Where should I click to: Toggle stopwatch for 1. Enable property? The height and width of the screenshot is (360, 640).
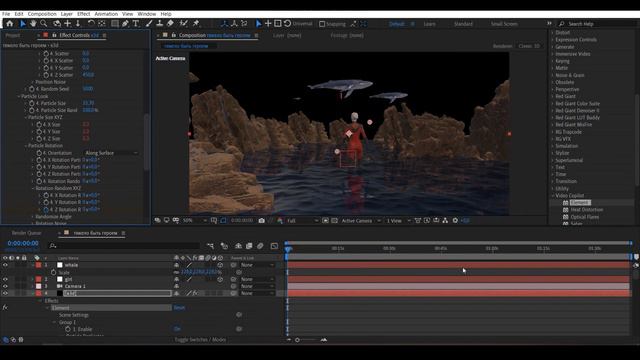point(68,329)
